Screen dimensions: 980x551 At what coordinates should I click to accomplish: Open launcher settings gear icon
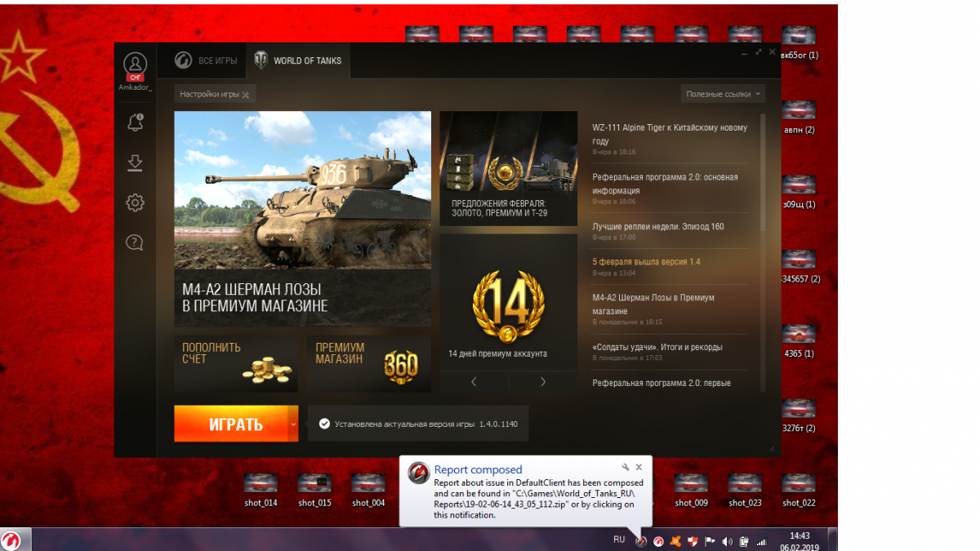click(135, 202)
